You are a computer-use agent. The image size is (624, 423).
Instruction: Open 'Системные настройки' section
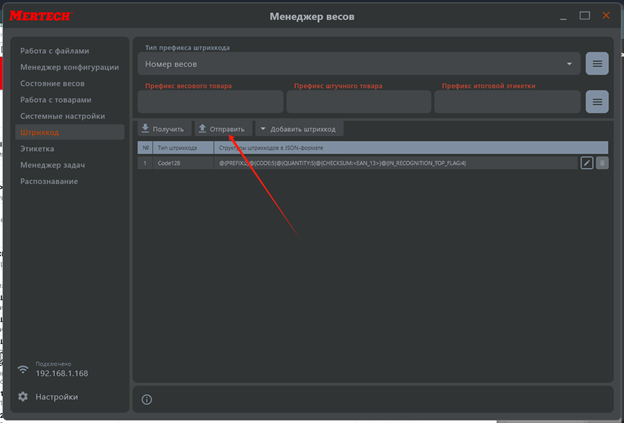tap(62, 116)
